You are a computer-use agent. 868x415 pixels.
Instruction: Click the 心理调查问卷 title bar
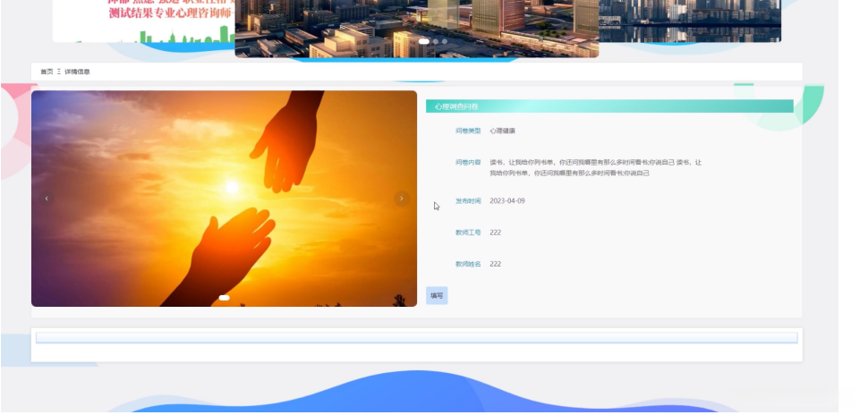coord(609,106)
